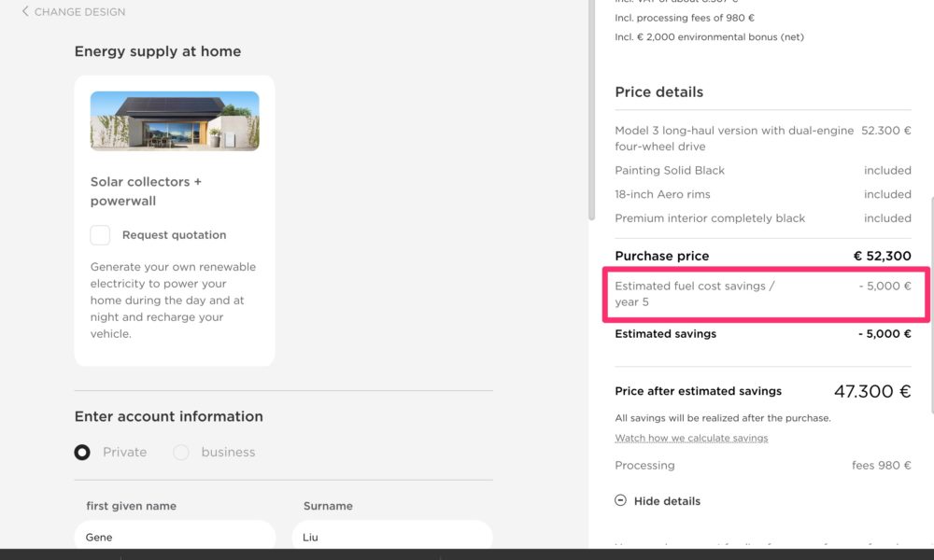Click the '€ 52,300' purchase price amount
The width and height of the screenshot is (934, 560).
883,256
